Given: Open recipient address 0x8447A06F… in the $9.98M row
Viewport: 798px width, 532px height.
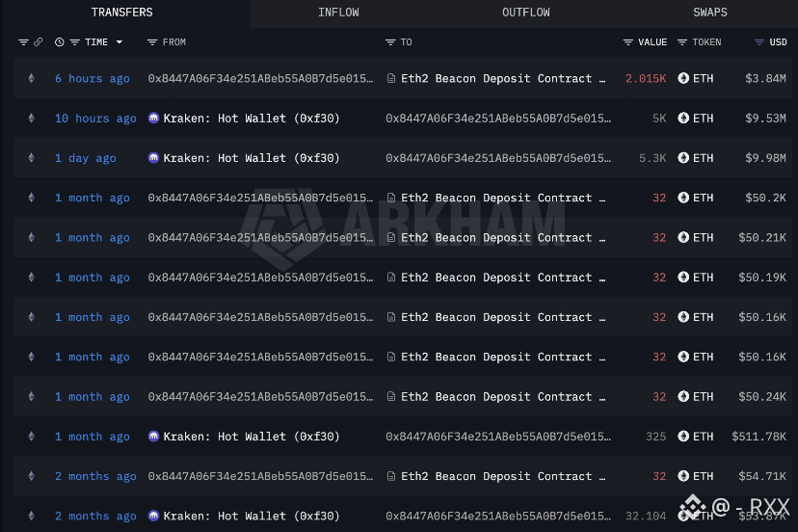Looking at the screenshot, I should 498,158.
